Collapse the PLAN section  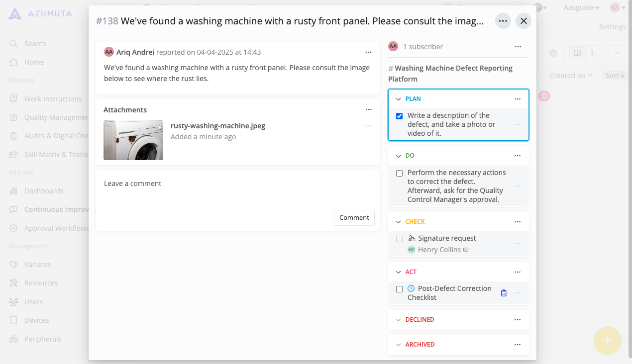[x=398, y=99]
